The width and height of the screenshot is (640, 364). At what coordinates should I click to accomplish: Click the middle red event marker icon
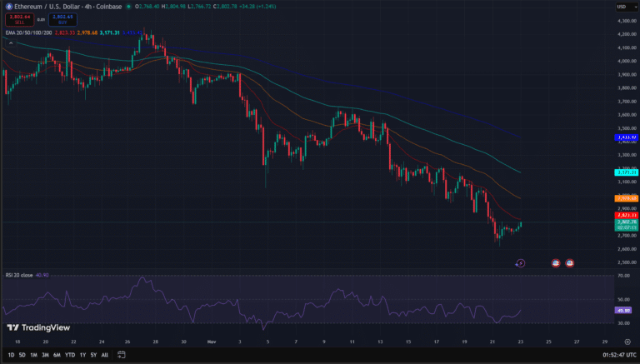click(556, 263)
